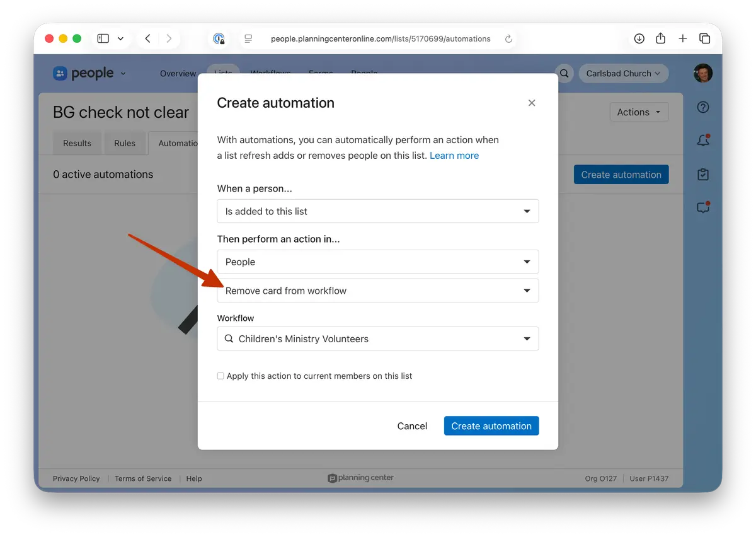This screenshot has width=756, height=537.
Task: Open the Share menu
Action: [x=660, y=38]
